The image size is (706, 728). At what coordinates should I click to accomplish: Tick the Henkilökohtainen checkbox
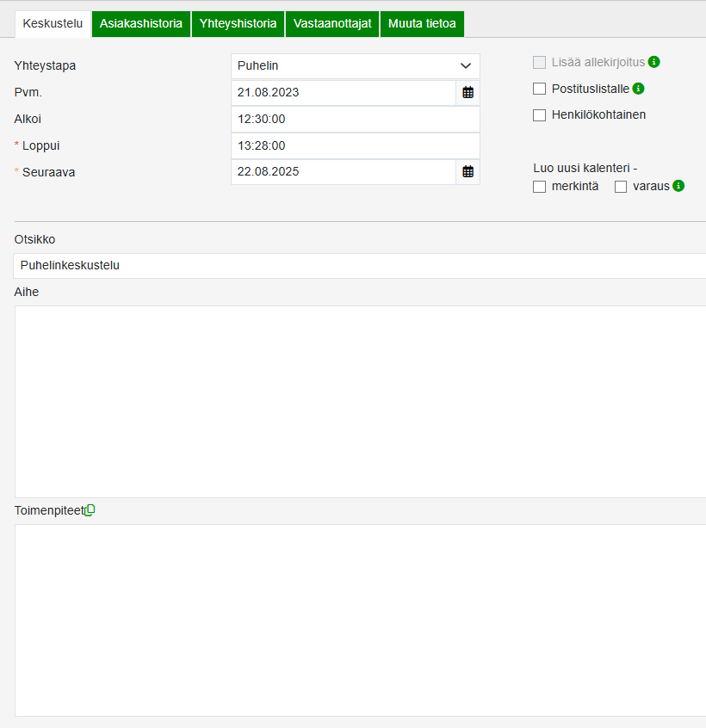pos(540,115)
